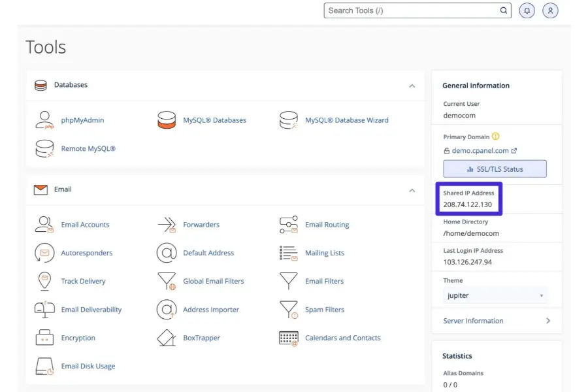Click the external link icon beside demo.cpanel.com
This screenshot has width=588, height=392.
[514, 150]
